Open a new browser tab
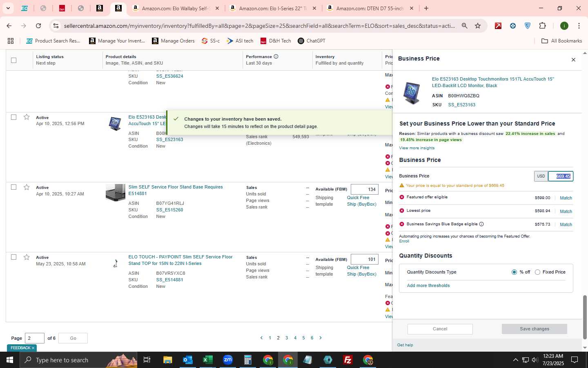The image size is (588, 368). point(426,8)
